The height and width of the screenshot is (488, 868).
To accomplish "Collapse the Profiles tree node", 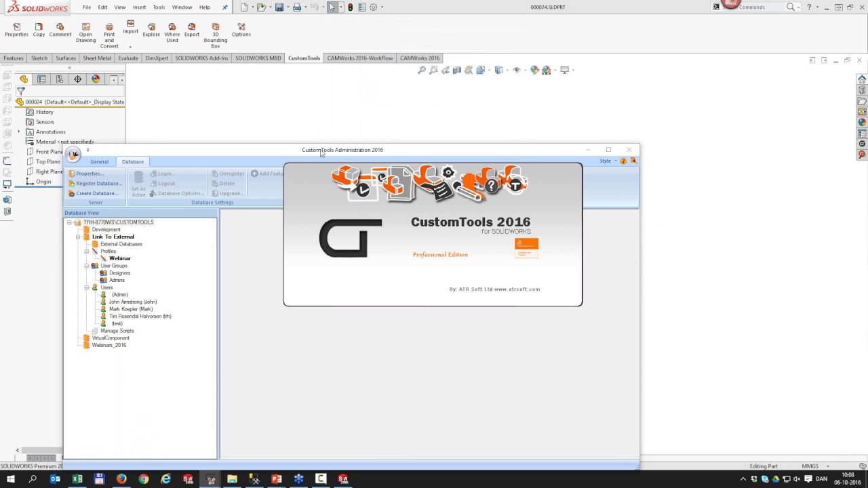I will point(87,251).
